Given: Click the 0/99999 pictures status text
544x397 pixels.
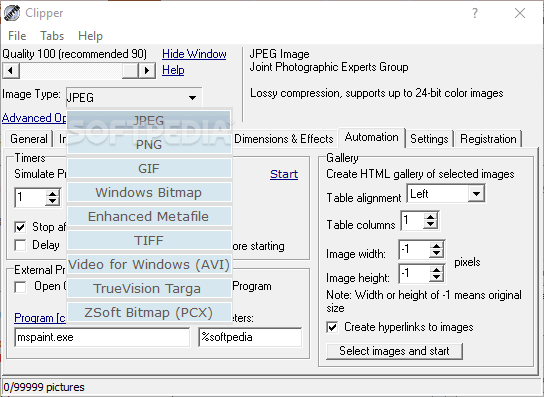Looking at the screenshot, I should [x=44, y=387].
